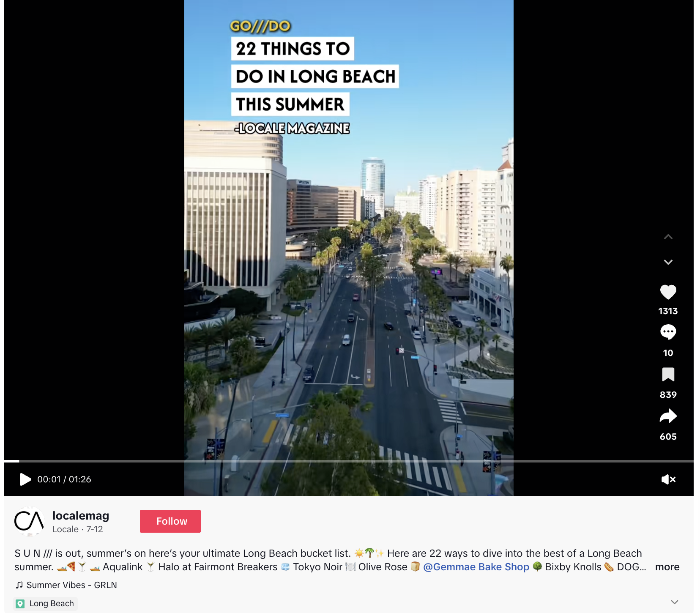This screenshot has height=613, width=700.
Task: Go to previous video with up chevron
Action: [x=668, y=237]
